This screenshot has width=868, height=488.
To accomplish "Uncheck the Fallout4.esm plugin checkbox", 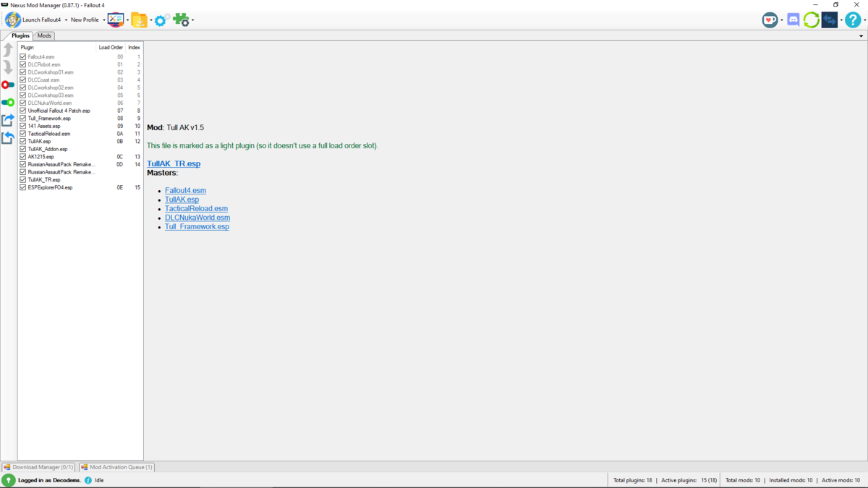I will (23, 57).
